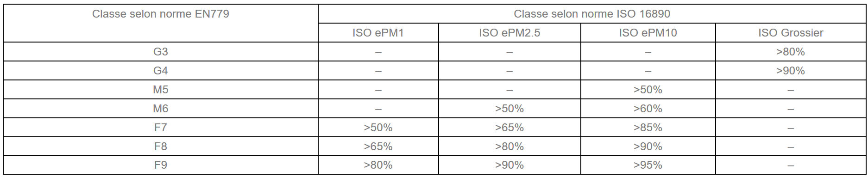Click the F9 row label

point(161,165)
